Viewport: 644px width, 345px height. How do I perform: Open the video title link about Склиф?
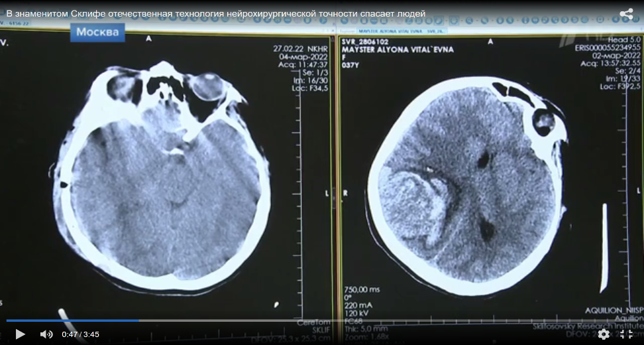click(215, 13)
